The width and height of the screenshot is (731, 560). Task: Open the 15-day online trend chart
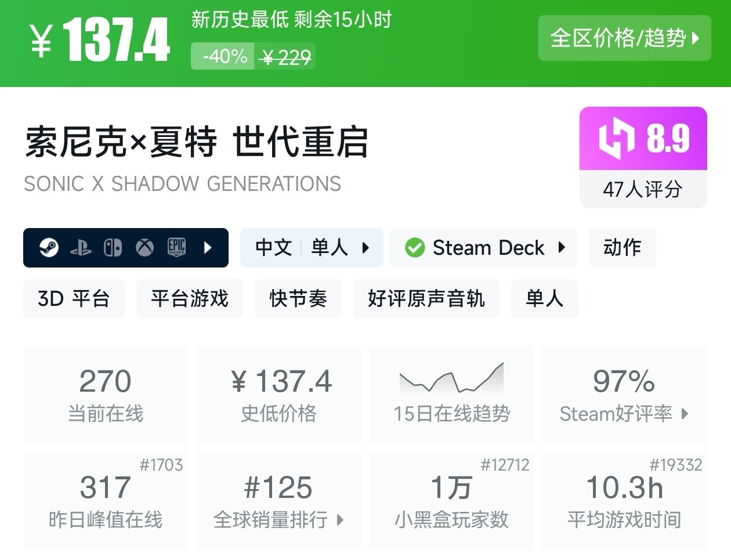coord(451,379)
